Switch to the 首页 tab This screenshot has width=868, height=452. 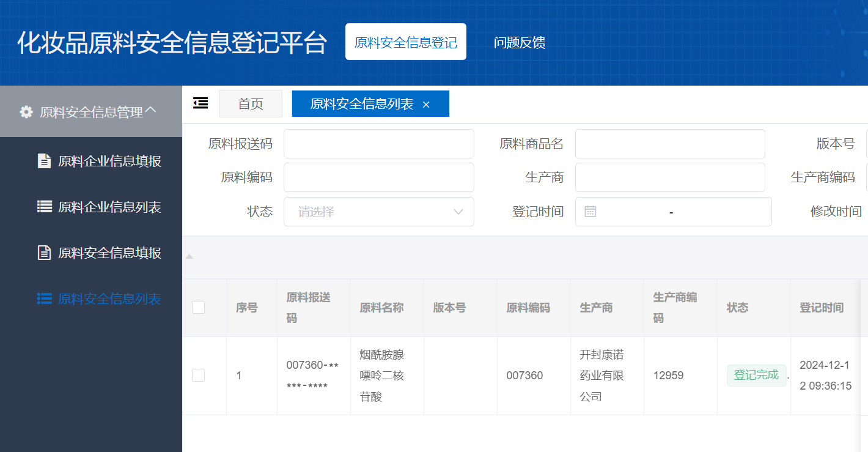(250, 103)
